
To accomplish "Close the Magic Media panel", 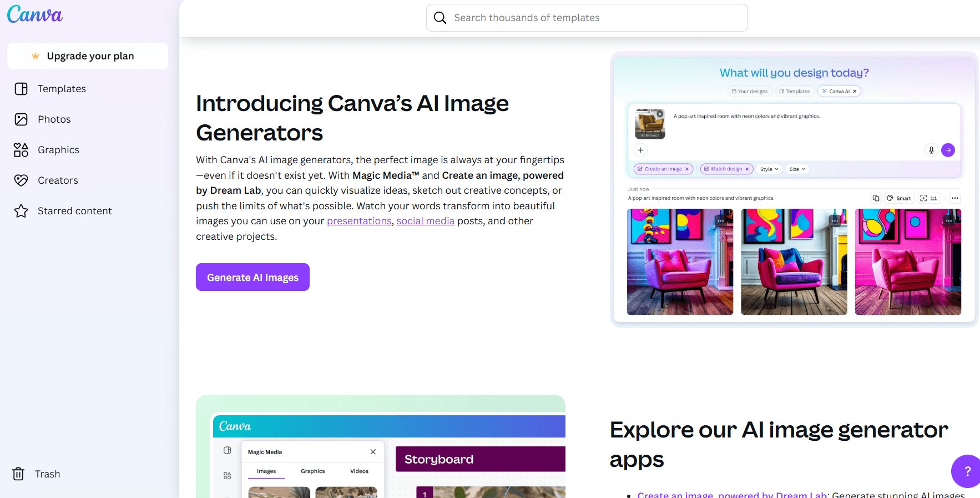I will point(373,452).
